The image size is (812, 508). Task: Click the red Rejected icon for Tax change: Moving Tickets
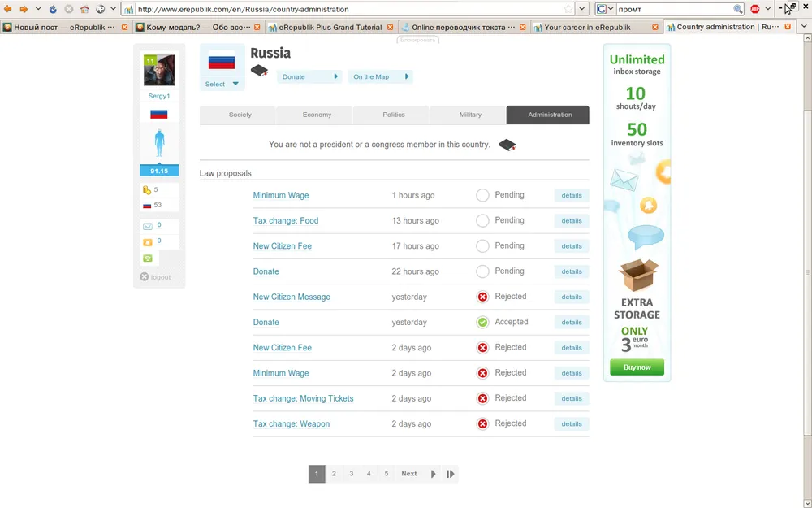pyautogui.click(x=482, y=398)
